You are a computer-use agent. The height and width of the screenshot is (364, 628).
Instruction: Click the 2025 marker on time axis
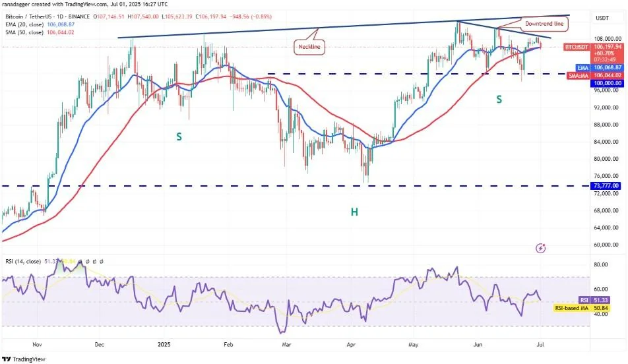[164, 344]
